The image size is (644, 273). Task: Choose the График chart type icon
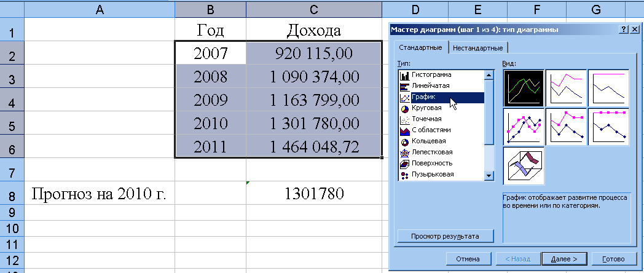(x=405, y=97)
